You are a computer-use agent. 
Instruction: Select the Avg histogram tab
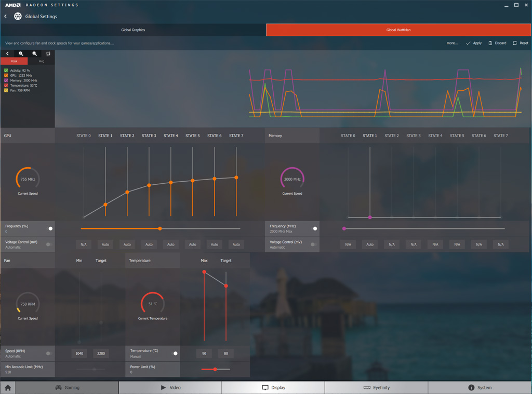pyautogui.click(x=42, y=61)
